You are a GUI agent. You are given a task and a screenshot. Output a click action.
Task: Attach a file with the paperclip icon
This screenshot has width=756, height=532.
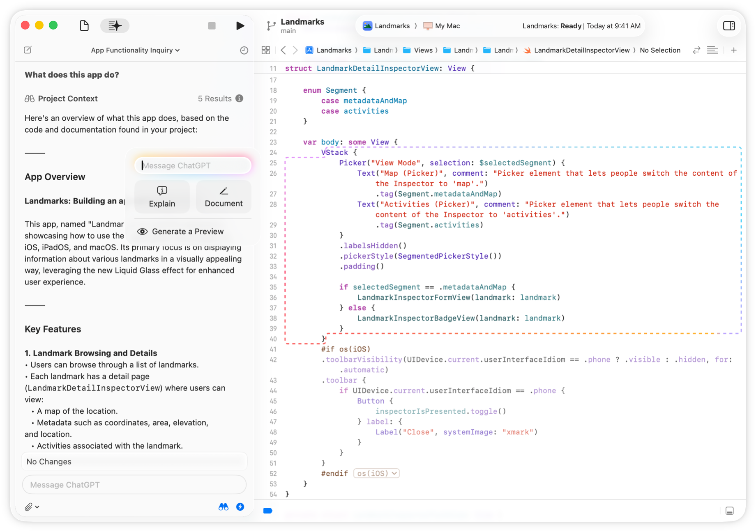(28, 507)
